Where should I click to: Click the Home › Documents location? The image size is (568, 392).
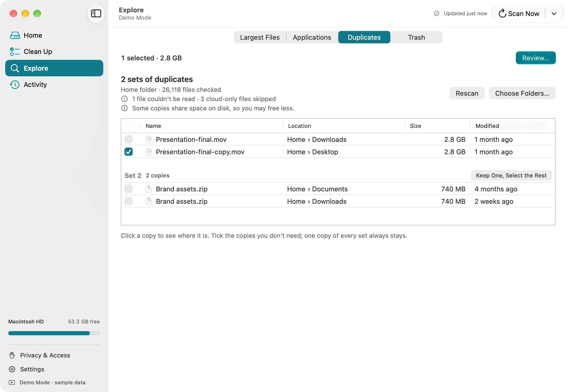[317, 189]
